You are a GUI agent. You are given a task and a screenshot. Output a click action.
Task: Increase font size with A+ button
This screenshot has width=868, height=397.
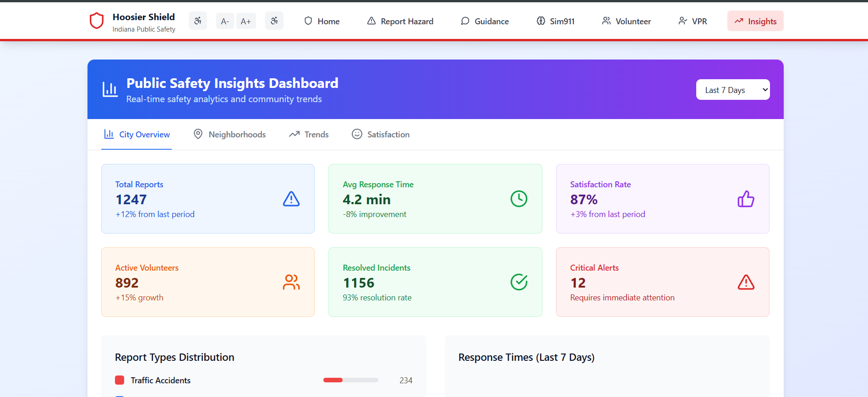246,21
